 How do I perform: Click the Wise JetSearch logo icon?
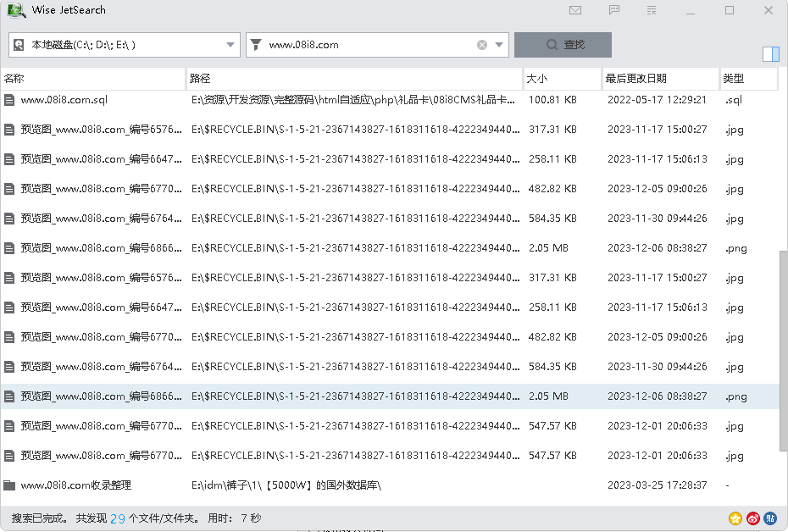[14, 10]
